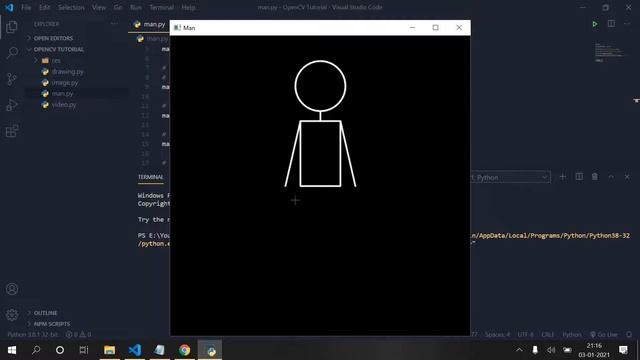This screenshot has height=360, width=640.
Task: Open Run and Debug view
Action: click(12, 105)
